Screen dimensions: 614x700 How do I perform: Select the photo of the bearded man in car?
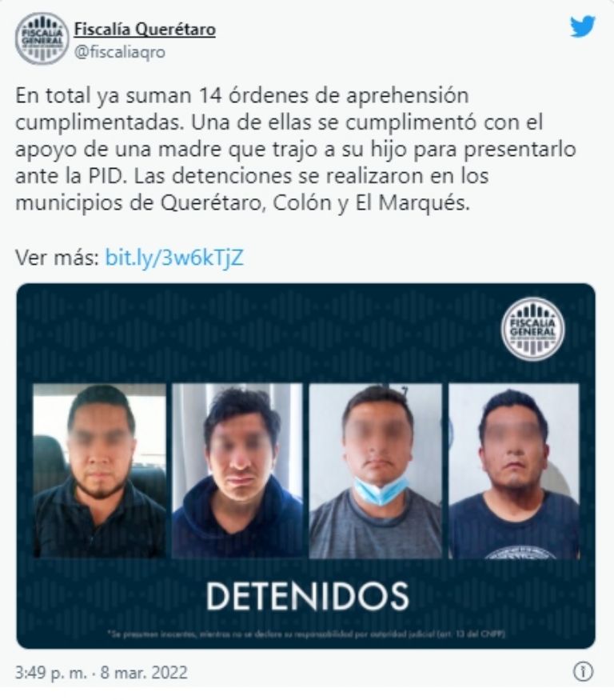tap(99, 471)
